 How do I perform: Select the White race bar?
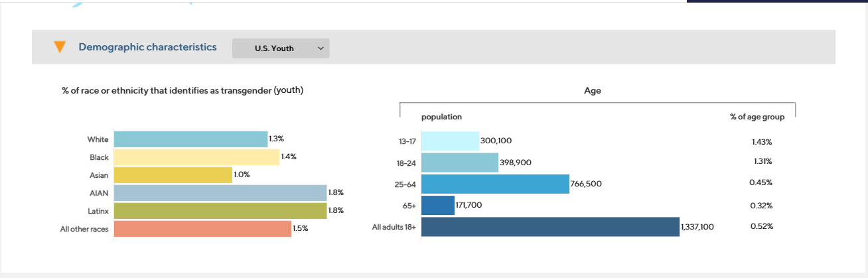tap(190, 139)
